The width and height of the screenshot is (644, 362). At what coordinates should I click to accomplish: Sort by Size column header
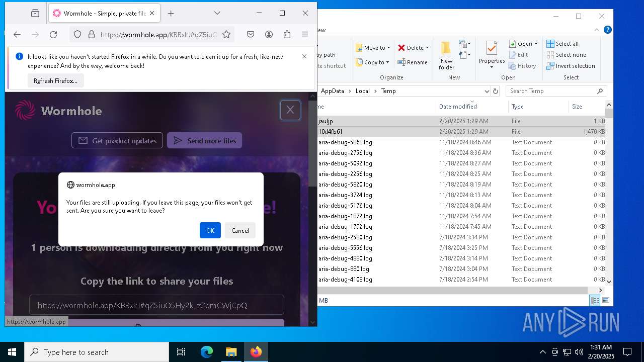[x=586, y=107]
